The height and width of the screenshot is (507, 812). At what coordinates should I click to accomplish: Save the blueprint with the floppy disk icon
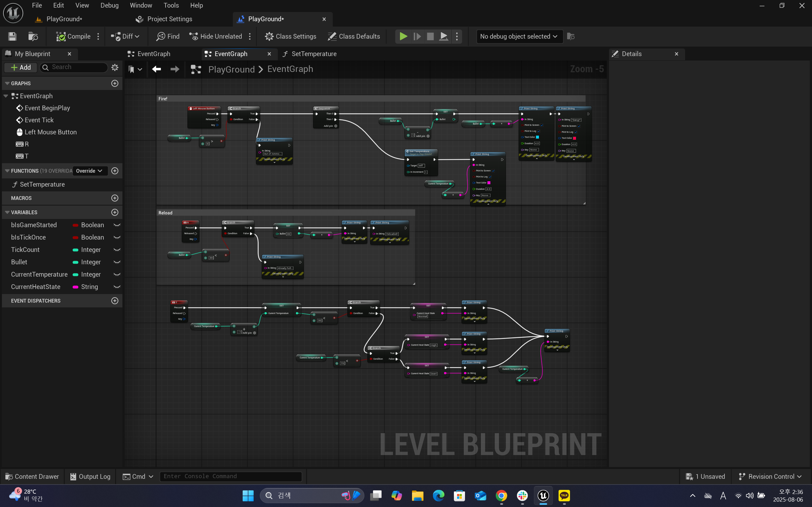(x=12, y=36)
